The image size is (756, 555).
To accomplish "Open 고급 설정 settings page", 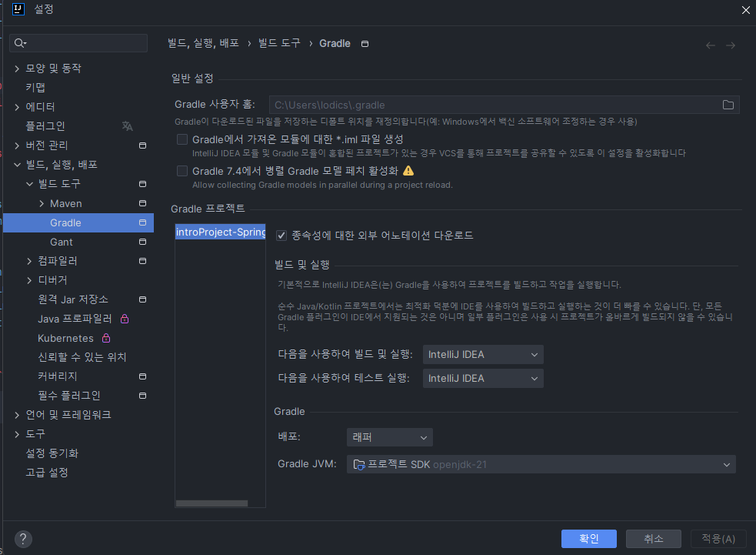I will pos(47,473).
